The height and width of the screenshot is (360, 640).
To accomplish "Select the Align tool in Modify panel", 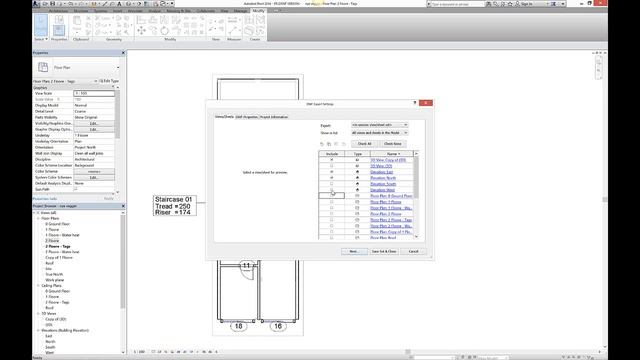I will [141, 20].
